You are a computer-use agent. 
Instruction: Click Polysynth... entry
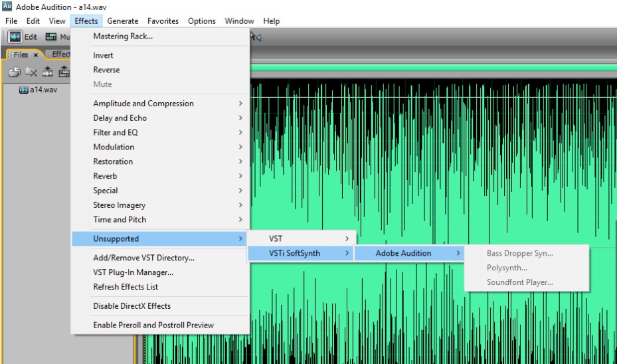(x=527, y=268)
